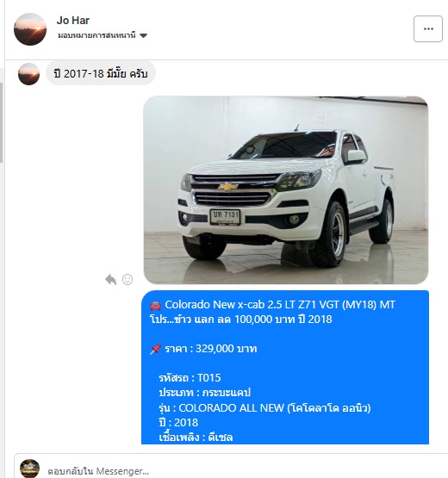The width and height of the screenshot is (448, 478).
Task: Open the three-dot conversation options menu
Action: 428,28
